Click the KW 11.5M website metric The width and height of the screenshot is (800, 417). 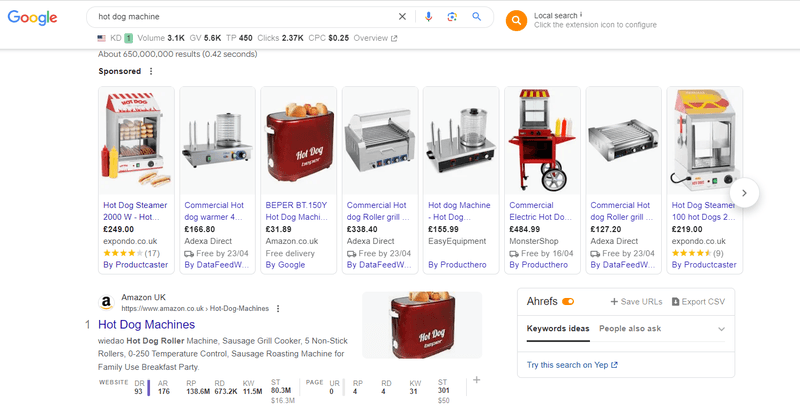(x=253, y=387)
